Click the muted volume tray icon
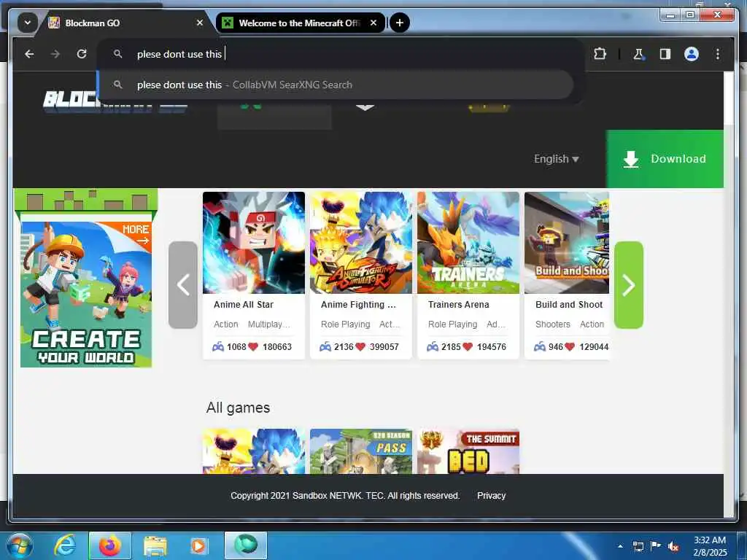This screenshot has height=560, width=747. (673, 546)
